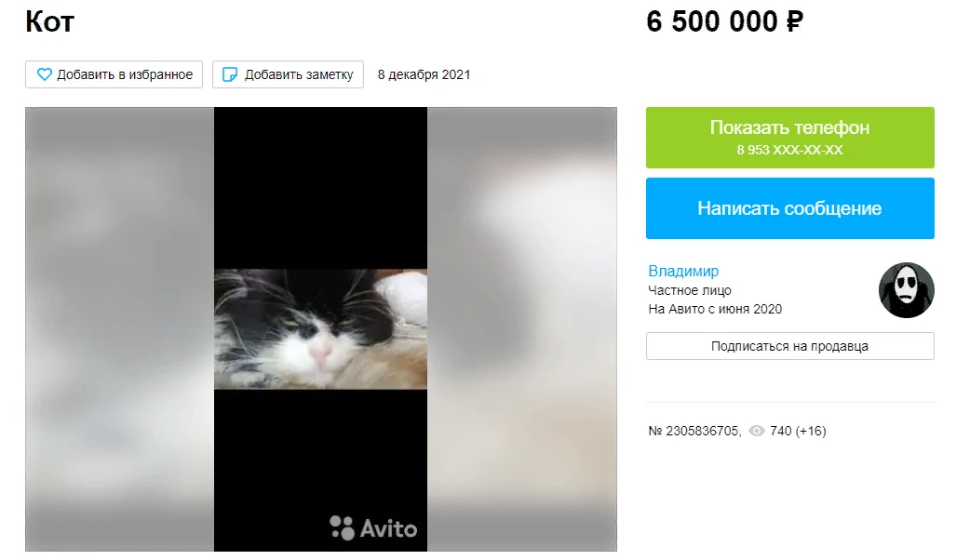The width and height of the screenshot is (970, 560).
Task: Click Добавить в избранное button
Action: [114, 74]
